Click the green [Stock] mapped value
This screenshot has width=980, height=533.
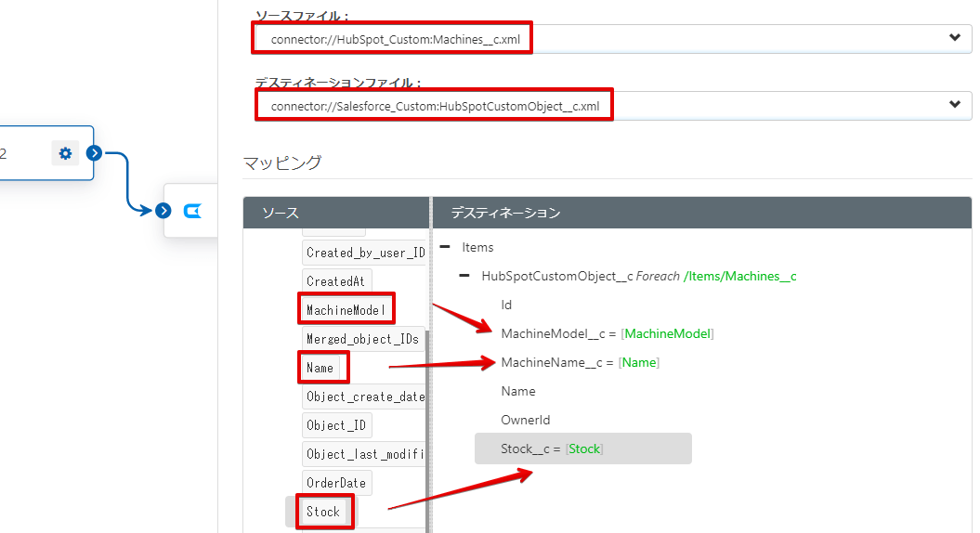[x=584, y=448]
